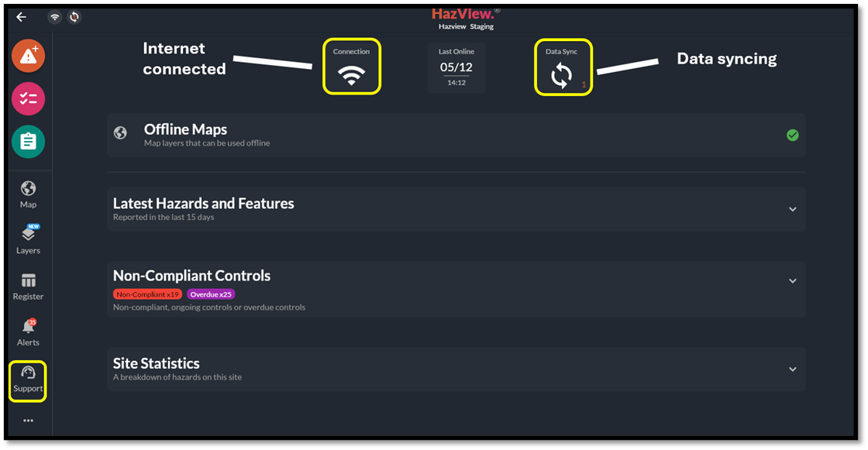Expand the Non-Compliant Controls section

[792, 281]
